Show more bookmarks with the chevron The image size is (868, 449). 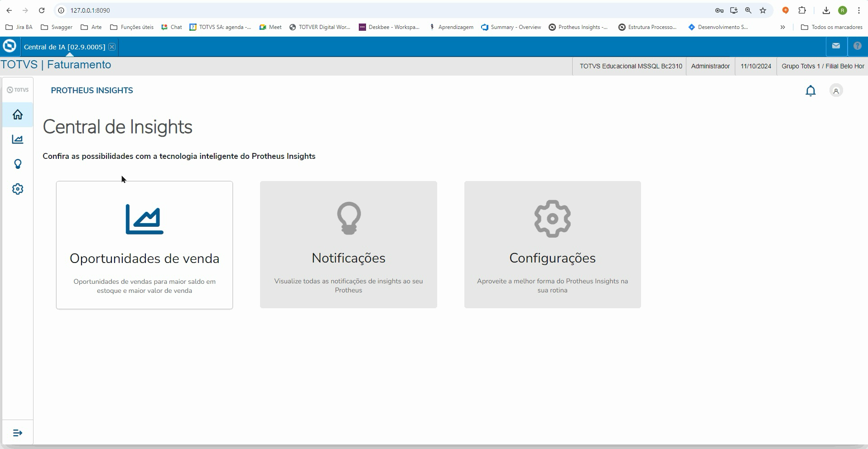[782, 27]
